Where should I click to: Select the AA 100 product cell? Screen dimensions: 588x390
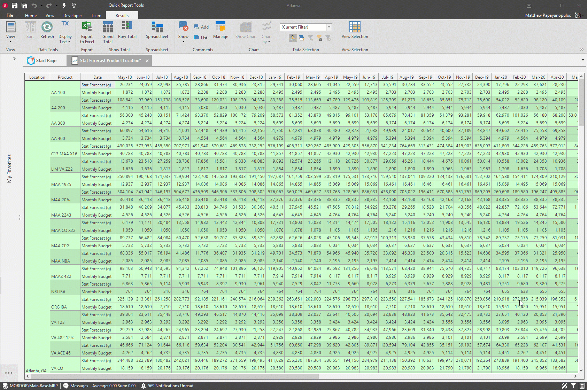pos(65,88)
